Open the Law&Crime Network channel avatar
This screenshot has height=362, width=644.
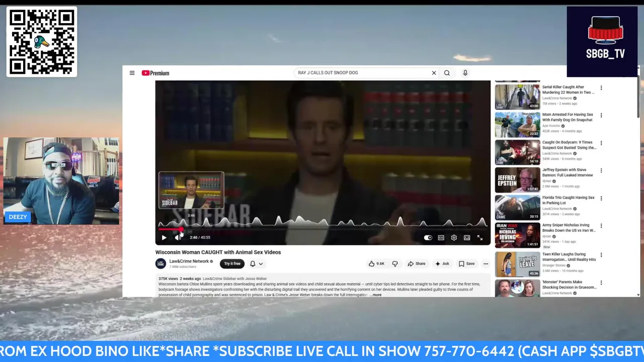coord(160,263)
